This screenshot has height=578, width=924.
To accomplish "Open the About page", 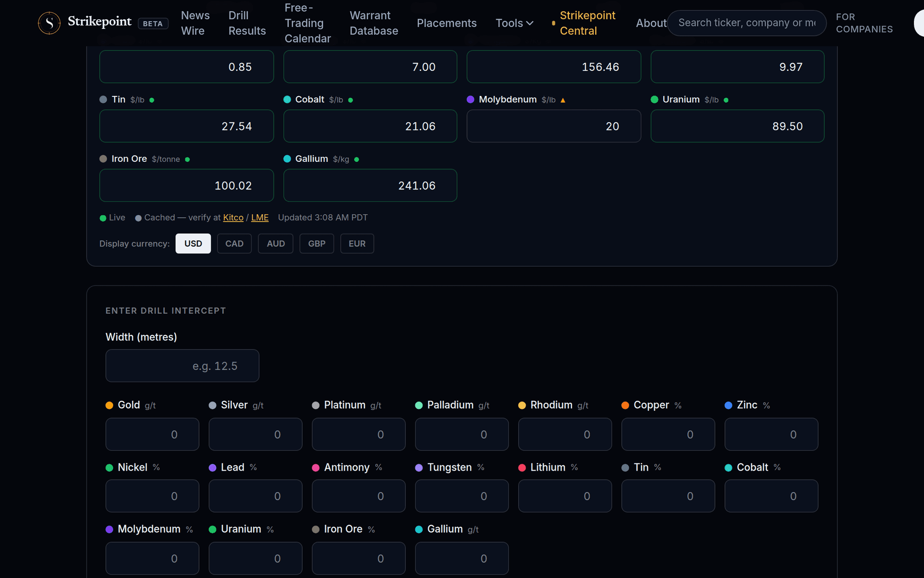I will [651, 23].
